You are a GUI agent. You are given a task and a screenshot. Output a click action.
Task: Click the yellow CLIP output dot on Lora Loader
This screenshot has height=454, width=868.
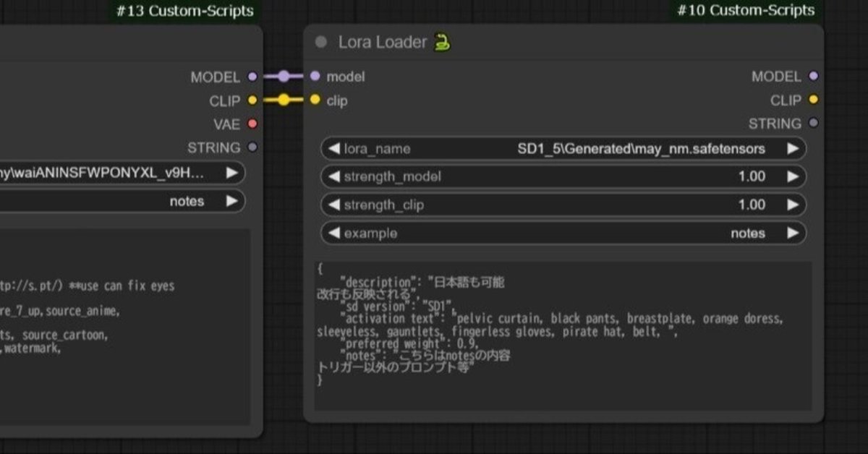[814, 100]
